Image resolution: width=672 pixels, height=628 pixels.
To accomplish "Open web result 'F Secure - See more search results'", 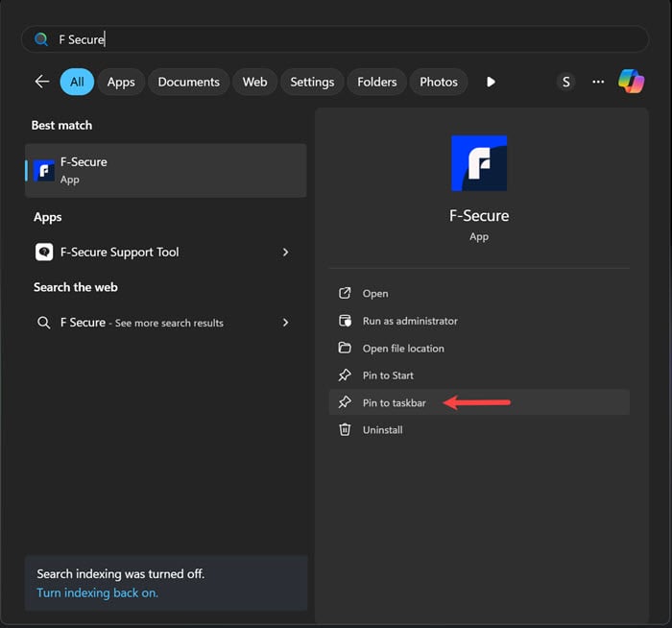I will pos(166,323).
